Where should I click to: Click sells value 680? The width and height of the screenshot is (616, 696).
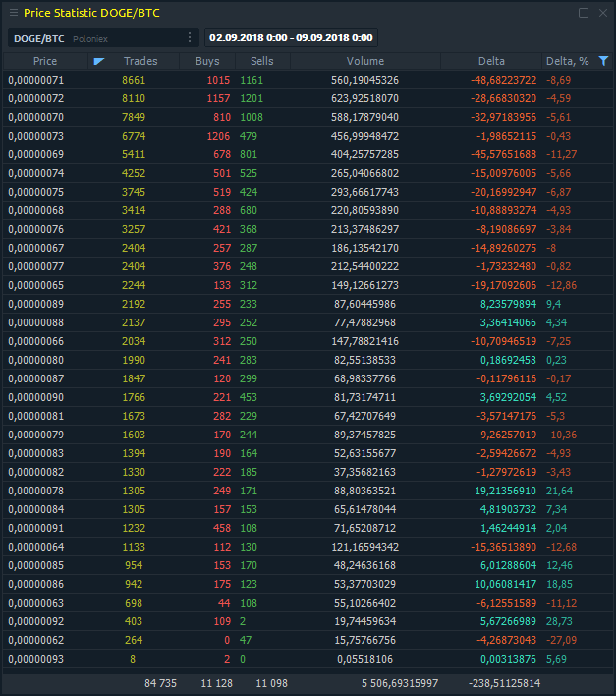[x=249, y=210]
